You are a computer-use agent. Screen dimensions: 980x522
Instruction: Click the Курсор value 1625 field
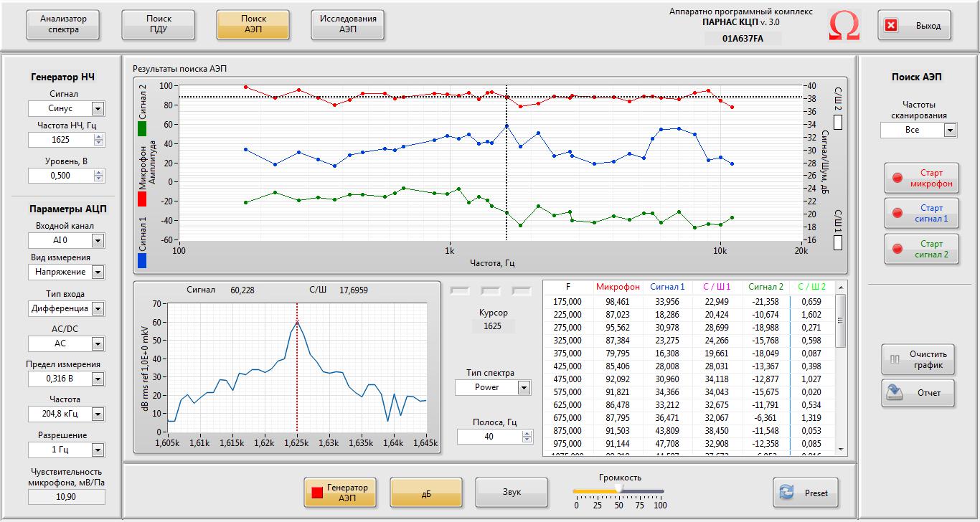pyautogui.click(x=493, y=326)
